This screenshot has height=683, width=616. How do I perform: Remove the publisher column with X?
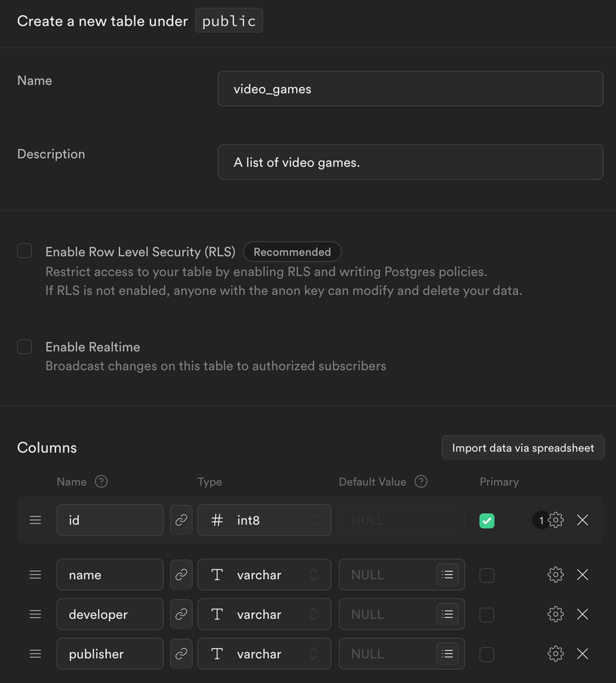(582, 654)
